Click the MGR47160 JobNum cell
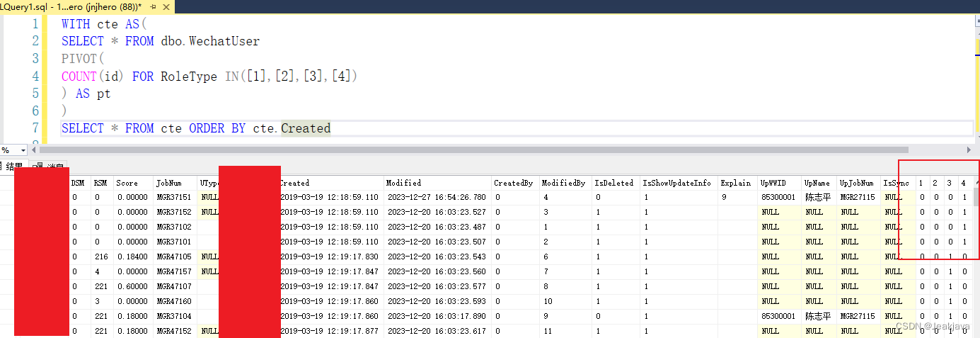The height and width of the screenshot is (338, 980). (x=175, y=301)
